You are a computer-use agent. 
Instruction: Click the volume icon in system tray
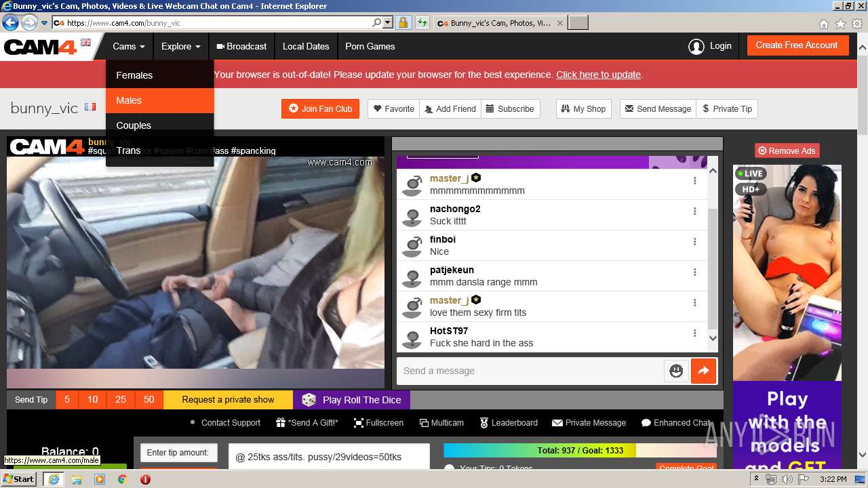(x=787, y=479)
